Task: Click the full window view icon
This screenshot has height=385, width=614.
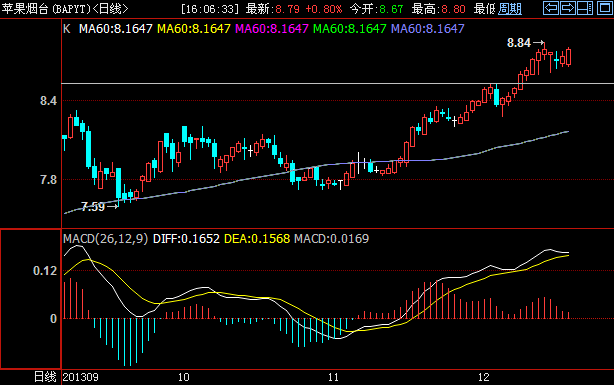Action: pyautogui.click(x=605, y=8)
